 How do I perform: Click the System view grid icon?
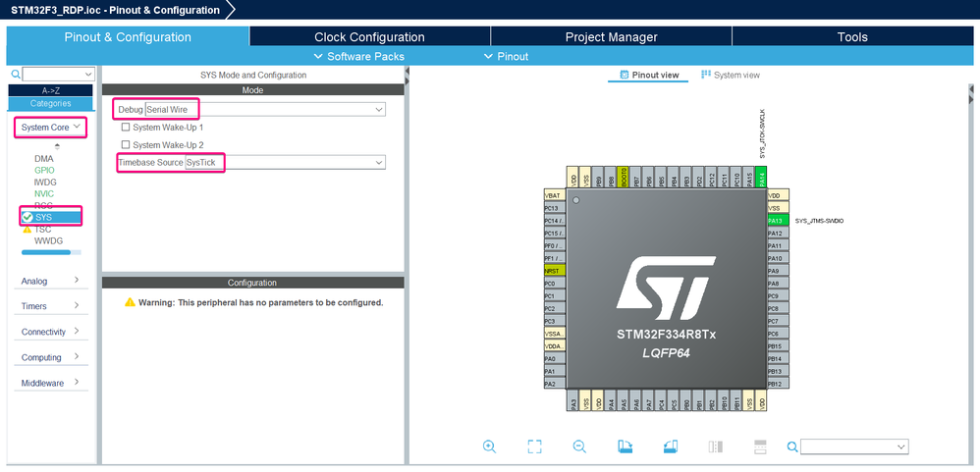coord(706,75)
